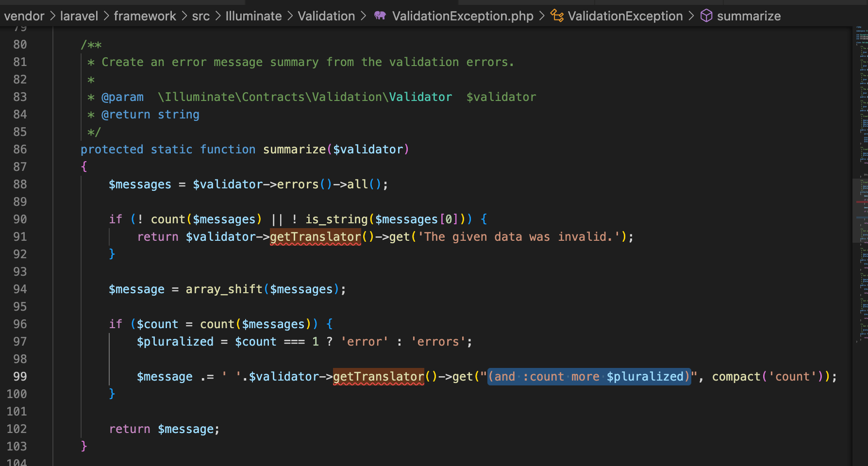Select the 'summarize' method breadcrumb
The height and width of the screenshot is (466, 868).
749,16
